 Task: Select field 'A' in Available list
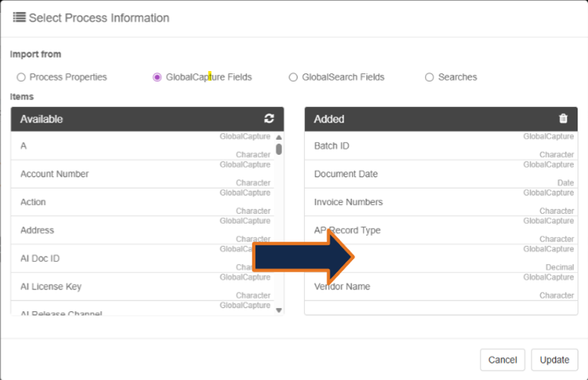143,146
